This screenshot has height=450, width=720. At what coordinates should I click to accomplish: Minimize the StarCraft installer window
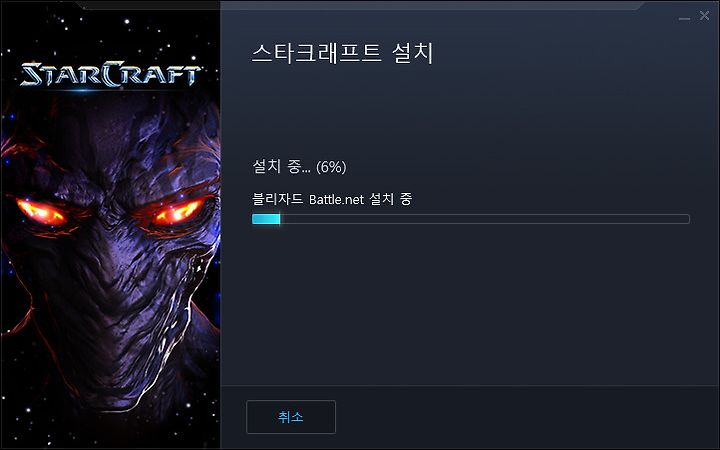pos(684,17)
